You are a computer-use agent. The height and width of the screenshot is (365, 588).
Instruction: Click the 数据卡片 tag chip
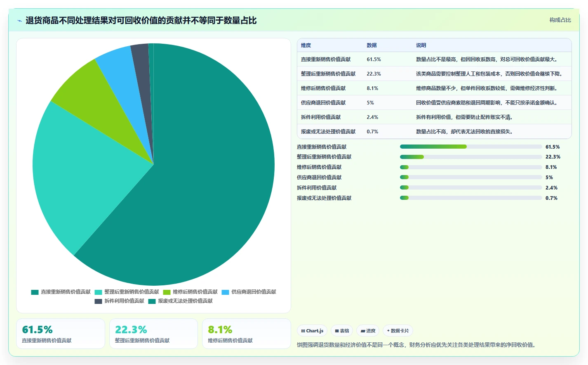[398, 331]
